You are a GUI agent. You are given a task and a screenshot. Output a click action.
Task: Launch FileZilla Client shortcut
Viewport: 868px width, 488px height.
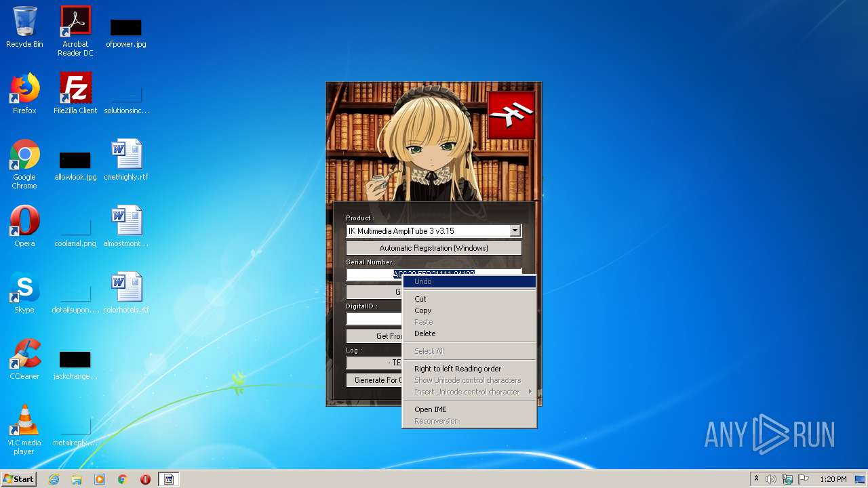tap(75, 94)
